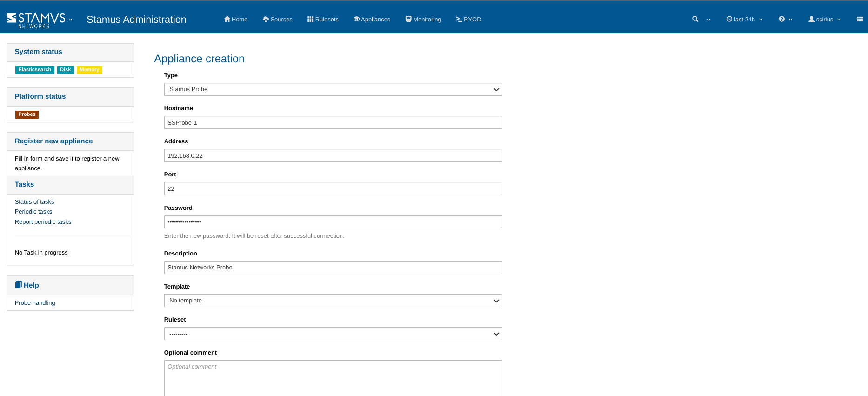Open the Appliances menu
This screenshot has width=868, height=396.
tap(372, 19)
